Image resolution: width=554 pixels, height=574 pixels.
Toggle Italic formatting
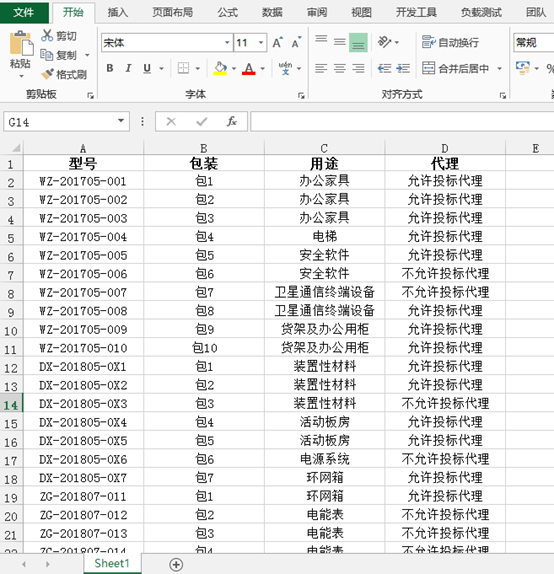(x=128, y=68)
